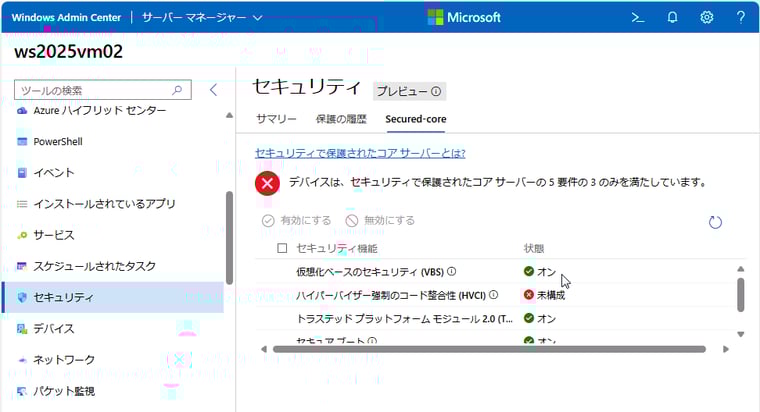Click the TPM 2.0 オン status
Screen dimensions: 760x412
tap(539, 318)
